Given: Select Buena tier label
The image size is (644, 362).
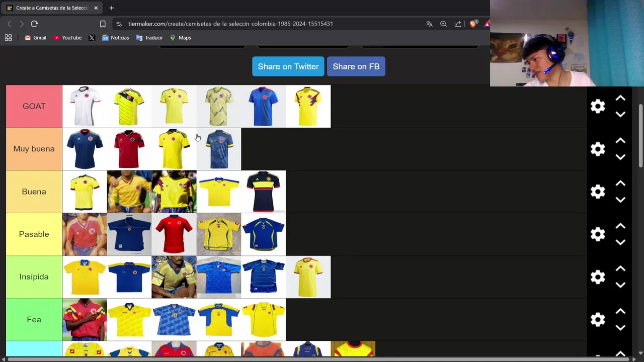Looking at the screenshot, I should (x=34, y=192).
